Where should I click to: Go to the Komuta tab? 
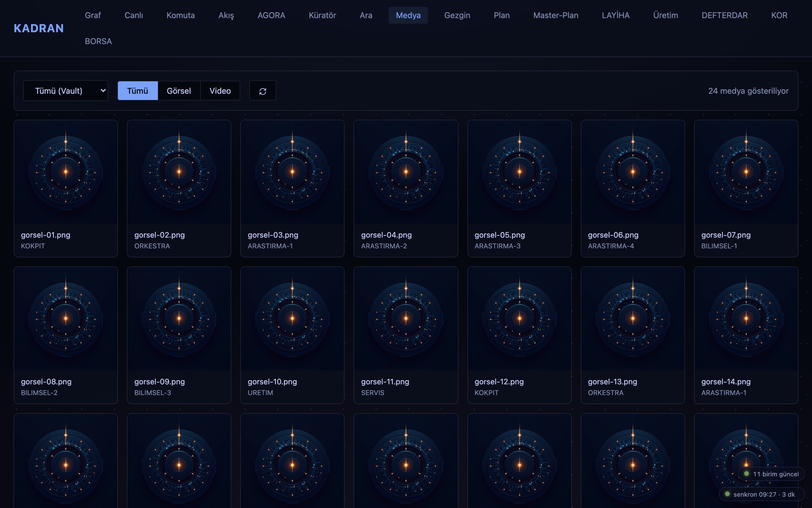pos(181,15)
